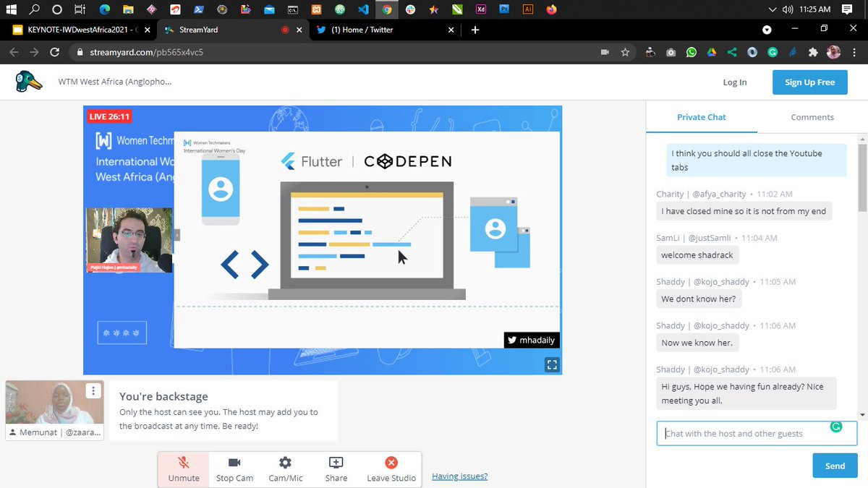Viewport: 868px width, 488px height.
Task: Close the Home / Twitter tab
Action: tap(451, 30)
